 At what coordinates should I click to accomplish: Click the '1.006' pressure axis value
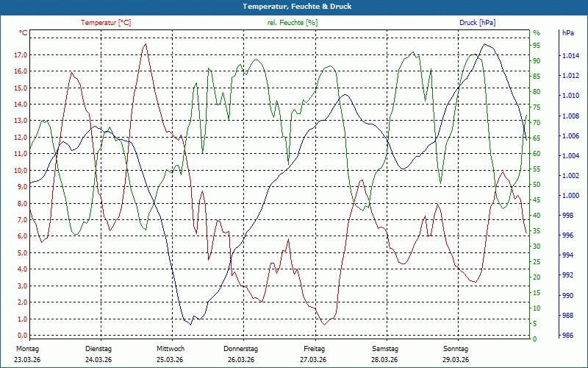[570, 136]
